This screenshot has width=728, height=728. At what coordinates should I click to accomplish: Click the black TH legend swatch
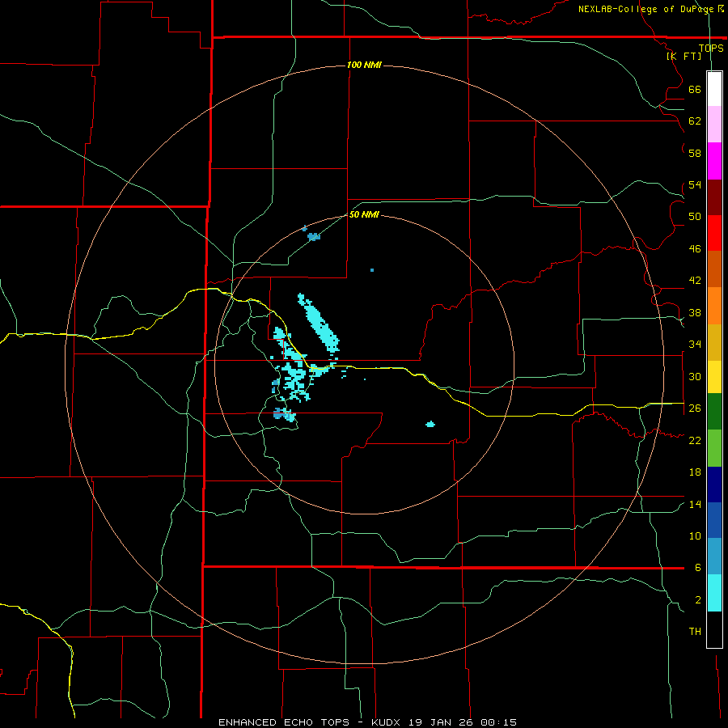[x=714, y=629]
